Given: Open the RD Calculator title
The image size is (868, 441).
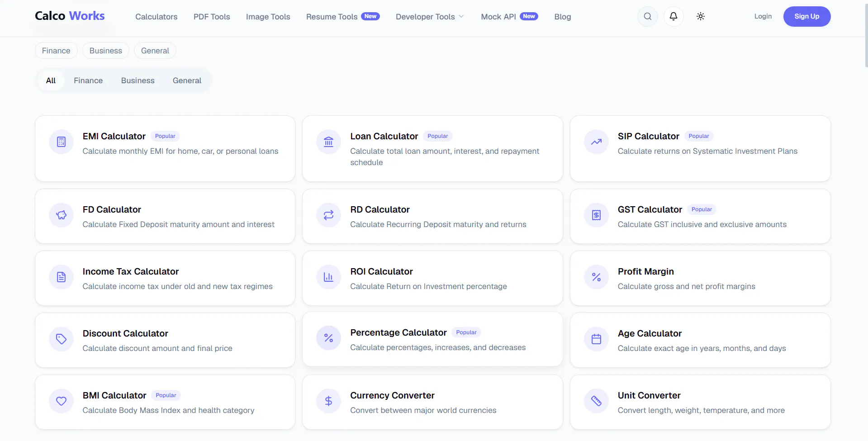Looking at the screenshot, I should pos(380,209).
